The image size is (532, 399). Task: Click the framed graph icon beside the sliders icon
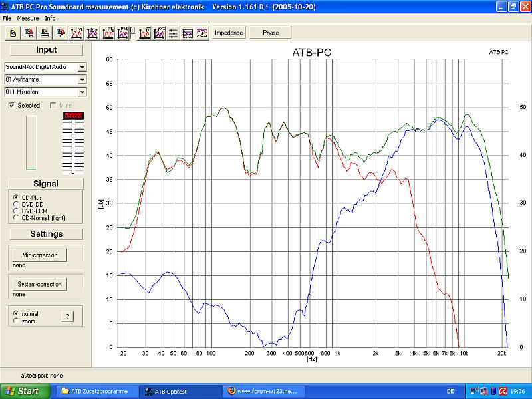pos(188,33)
